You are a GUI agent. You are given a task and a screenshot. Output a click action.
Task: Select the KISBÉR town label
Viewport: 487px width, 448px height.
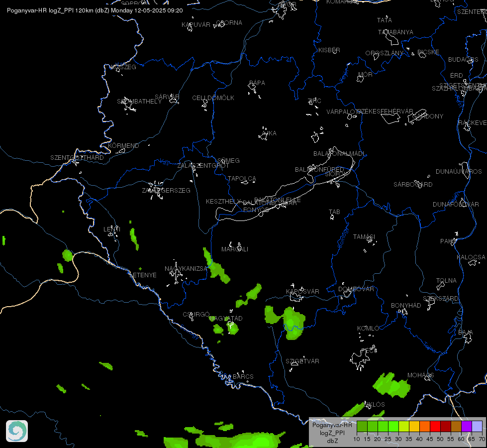(329, 50)
